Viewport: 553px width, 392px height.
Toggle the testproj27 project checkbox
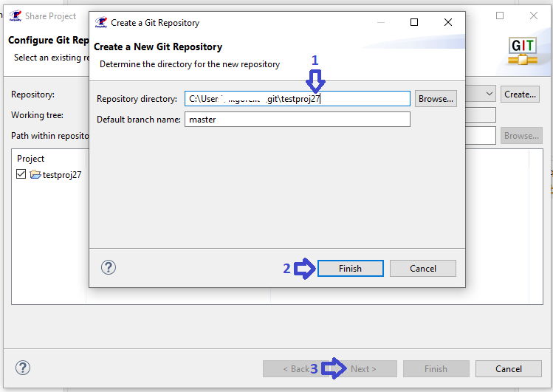pos(21,174)
